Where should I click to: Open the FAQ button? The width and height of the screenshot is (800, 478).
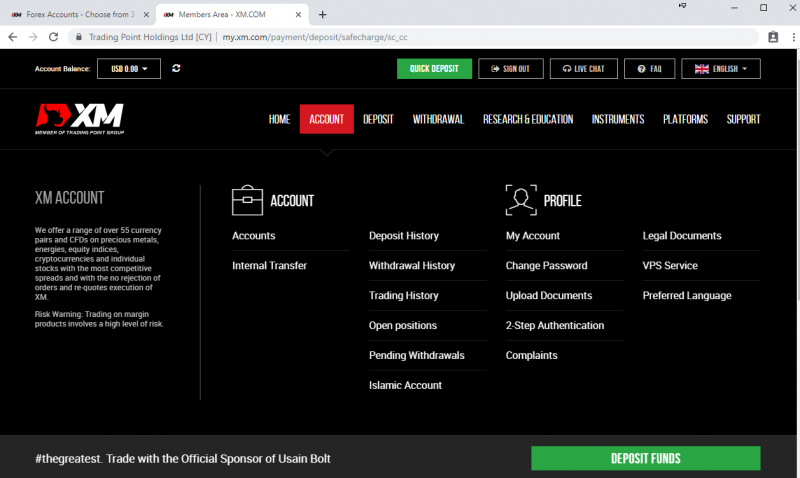[649, 68]
